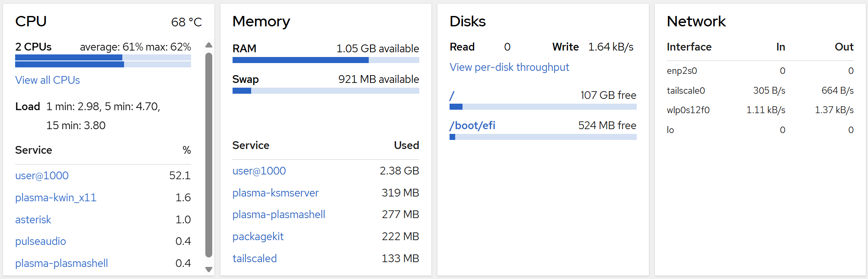Image resolution: width=868 pixels, height=279 pixels.
Task: Click the RAM usage bar
Action: click(x=325, y=60)
